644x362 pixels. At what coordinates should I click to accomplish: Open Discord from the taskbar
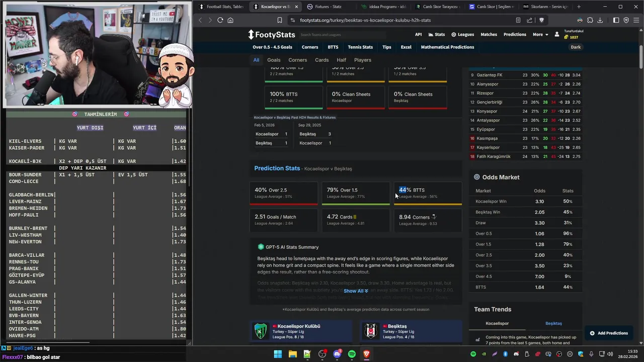coord(337,354)
